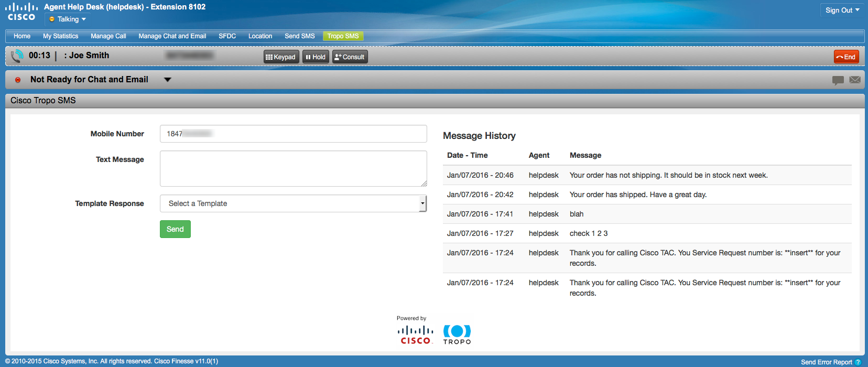Open the chat bubble icon

click(838, 80)
